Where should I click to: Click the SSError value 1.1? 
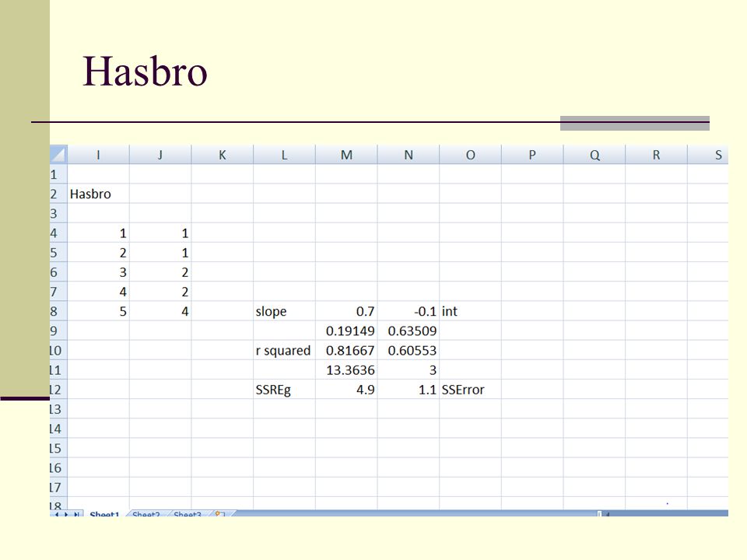pyautogui.click(x=409, y=390)
